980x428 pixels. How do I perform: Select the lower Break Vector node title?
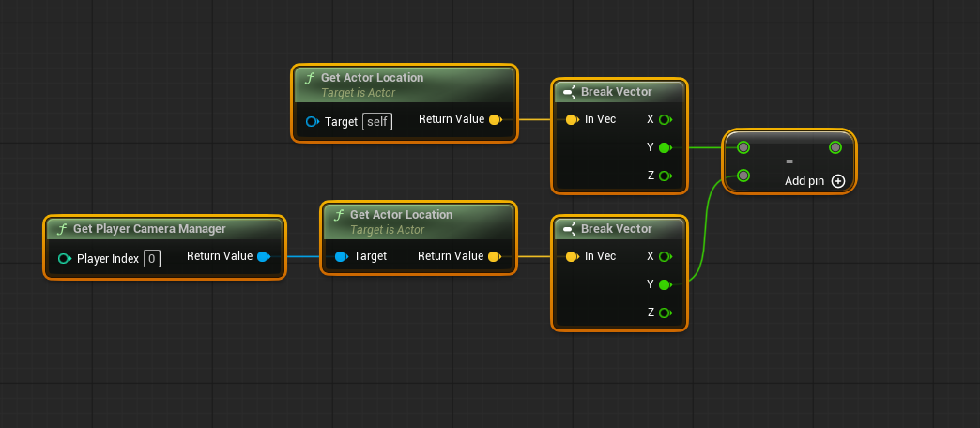click(616, 229)
